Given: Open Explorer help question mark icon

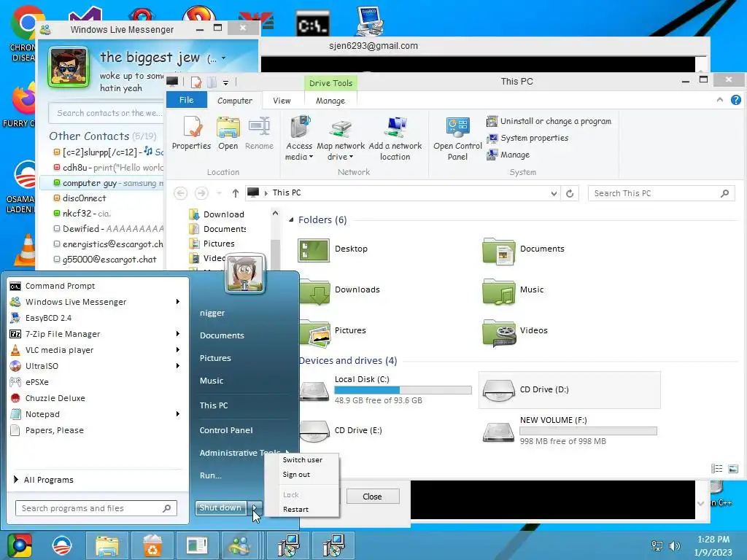Looking at the screenshot, I should pos(735,100).
